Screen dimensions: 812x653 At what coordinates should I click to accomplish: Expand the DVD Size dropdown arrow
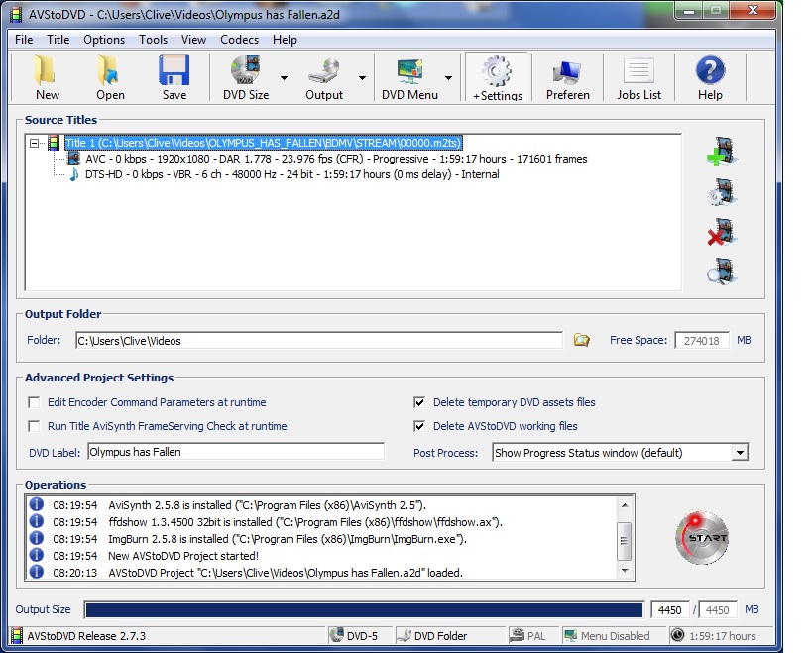coord(284,78)
